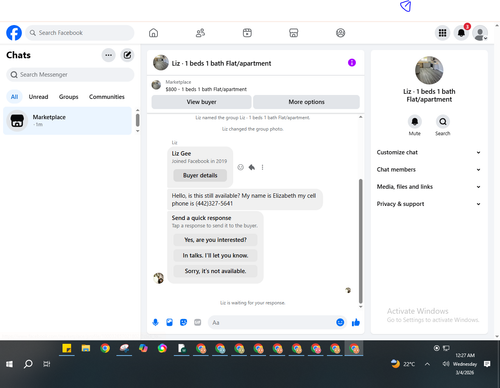Click the '$800 - 1 beds 1 bath Flat/apartment' text
This screenshot has height=388, width=500.
click(206, 89)
